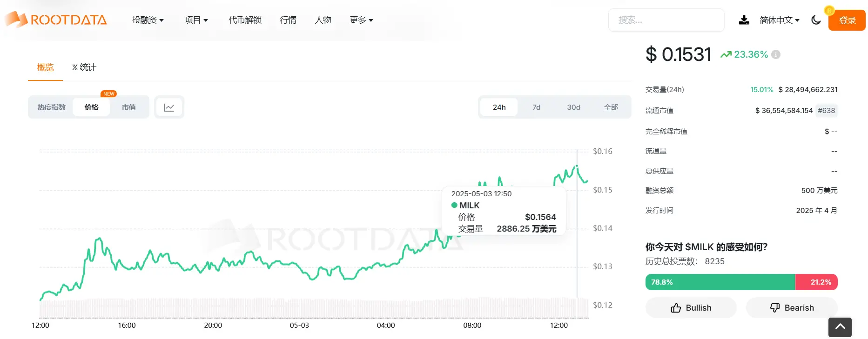The width and height of the screenshot is (868, 339).
Task: Open the 行情 menu item
Action: 288,20
